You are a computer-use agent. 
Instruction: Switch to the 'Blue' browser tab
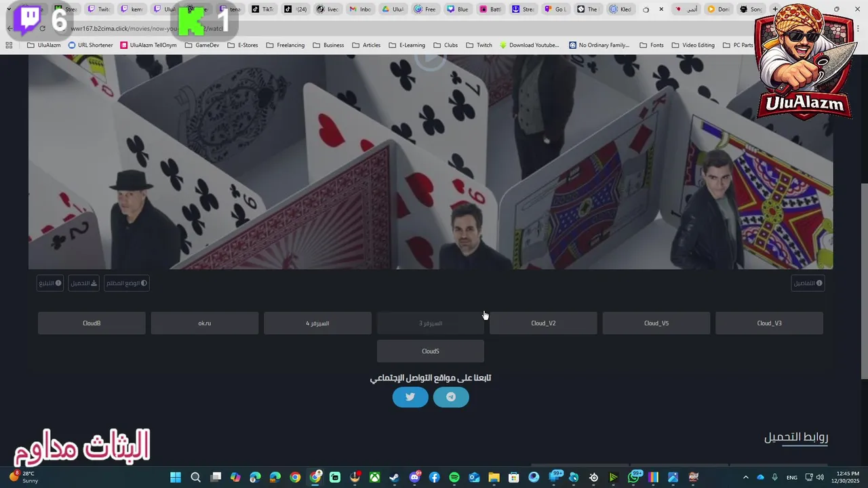458,9
